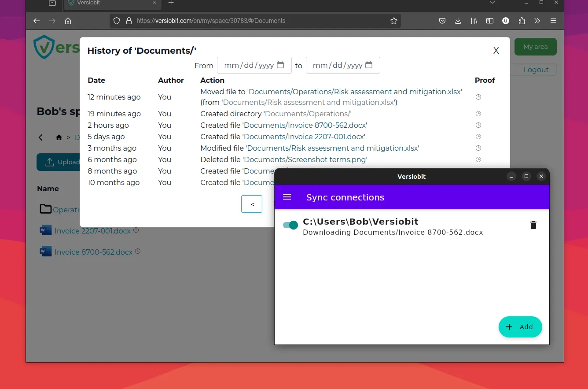Delete the Versiobit sync connection via trash icon

[x=533, y=225]
